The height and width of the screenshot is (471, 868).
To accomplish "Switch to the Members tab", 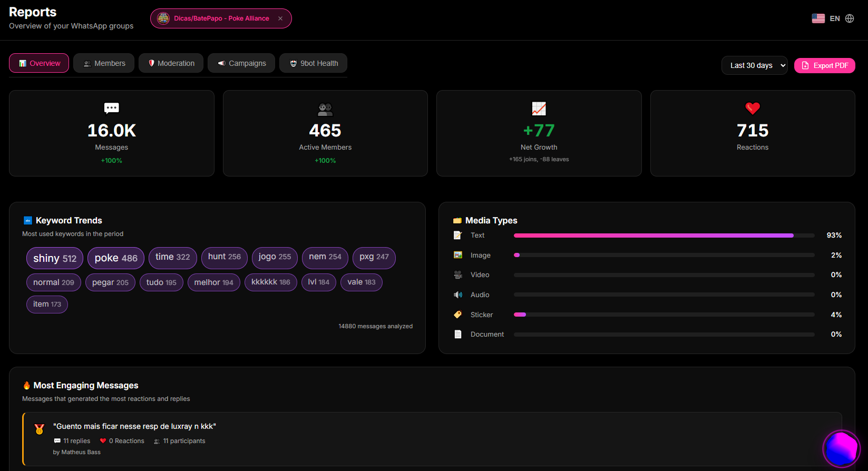I will [x=104, y=63].
